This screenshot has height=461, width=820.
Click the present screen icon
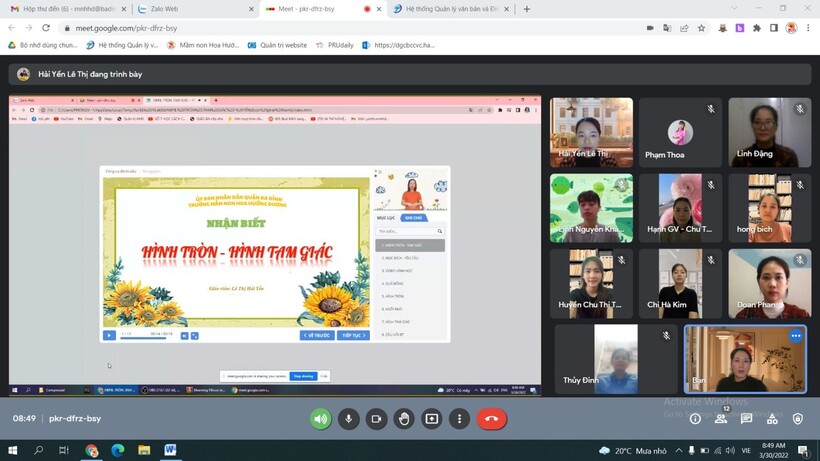[x=432, y=419]
